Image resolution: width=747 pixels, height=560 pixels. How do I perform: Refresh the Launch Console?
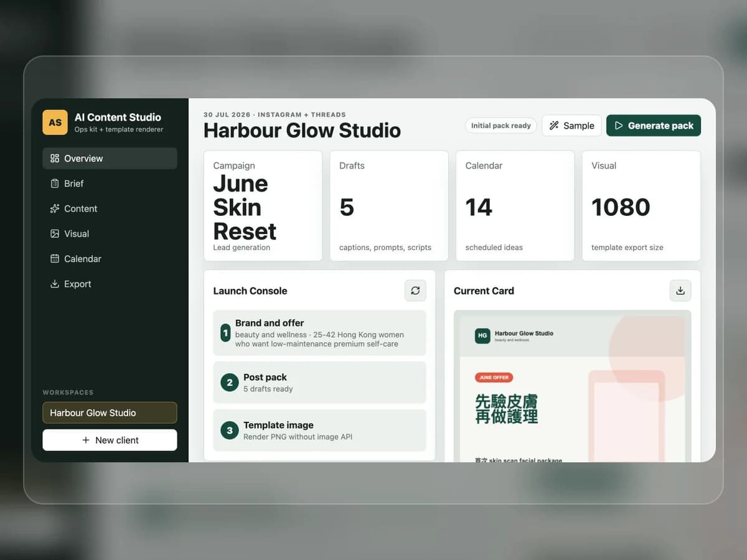(x=415, y=291)
